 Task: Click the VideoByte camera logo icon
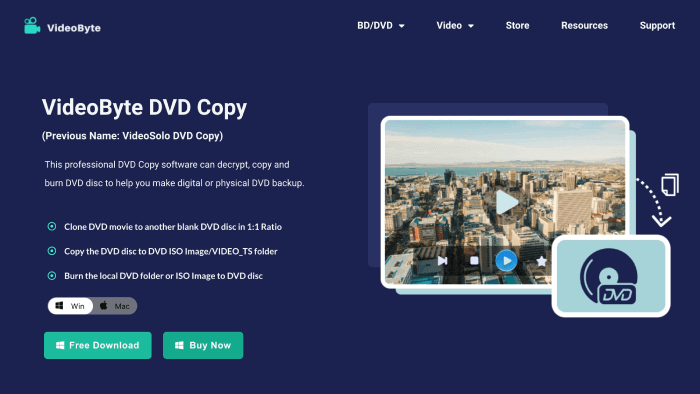pyautogui.click(x=32, y=25)
